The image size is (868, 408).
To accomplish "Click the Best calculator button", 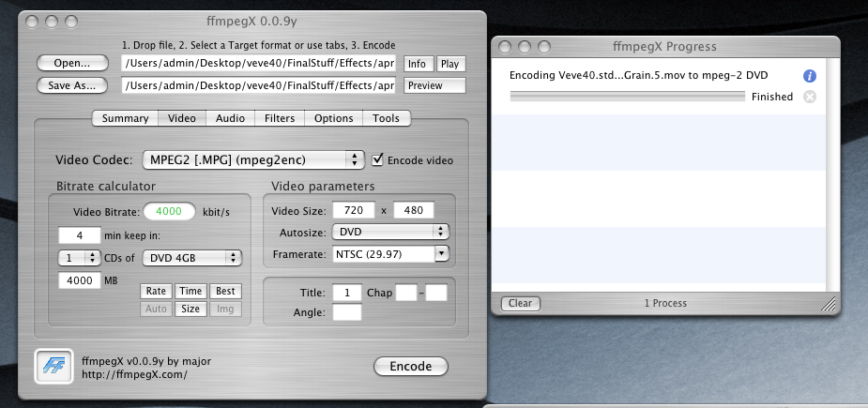I will point(225,291).
